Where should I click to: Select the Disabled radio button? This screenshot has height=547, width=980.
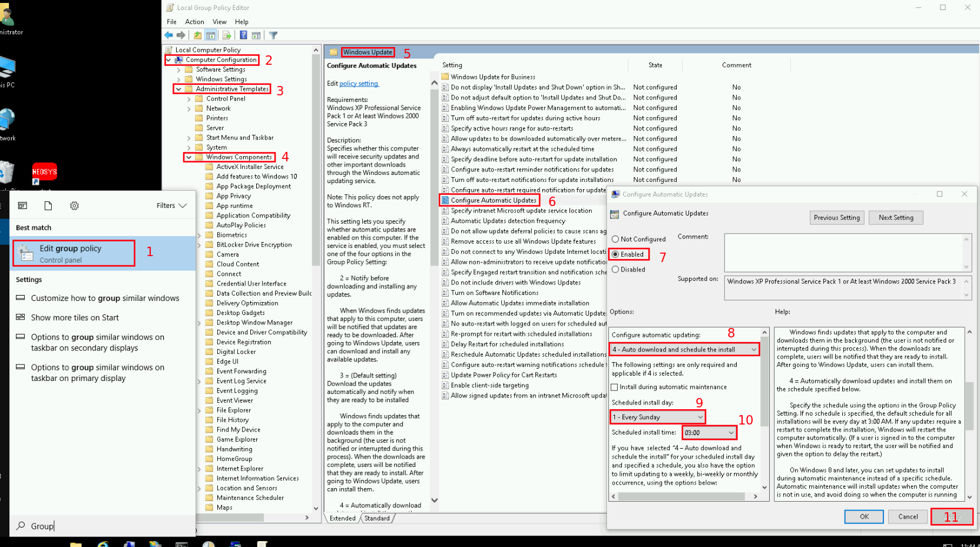click(x=615, y=270)
